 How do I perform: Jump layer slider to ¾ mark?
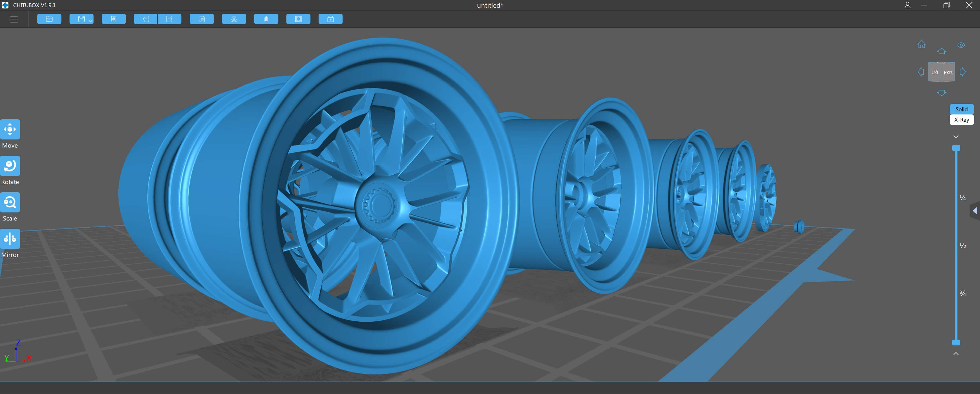pyautogui.click(x=962, y=293)
